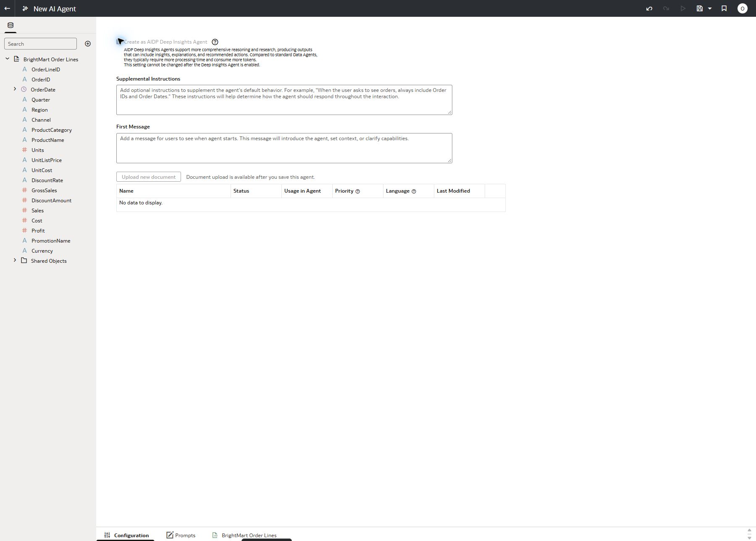Image resolution: width=756 pixels, height=541 pixels.
Task: Open the BrightMart Order Lines bottom tab
Action: coord(244,535)
